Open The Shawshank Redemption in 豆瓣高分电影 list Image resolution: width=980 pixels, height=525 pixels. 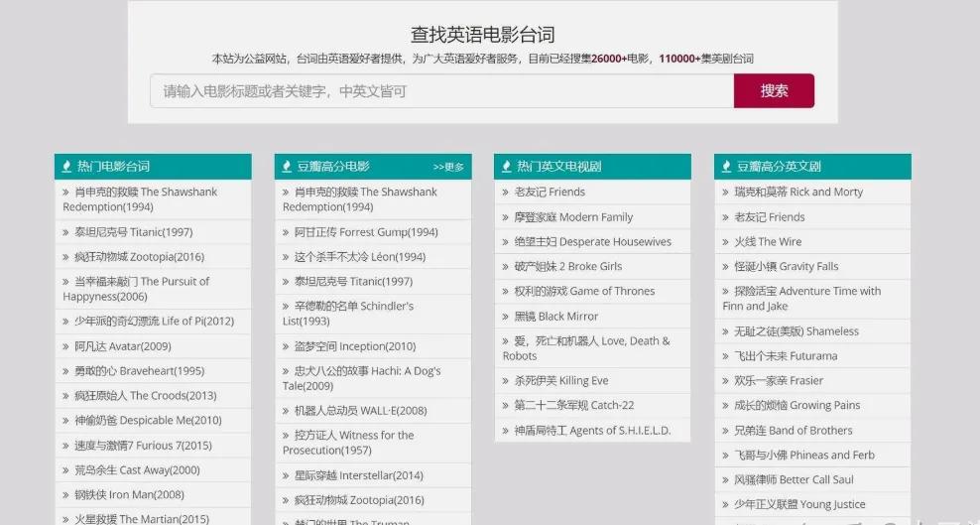pos(360,199)
